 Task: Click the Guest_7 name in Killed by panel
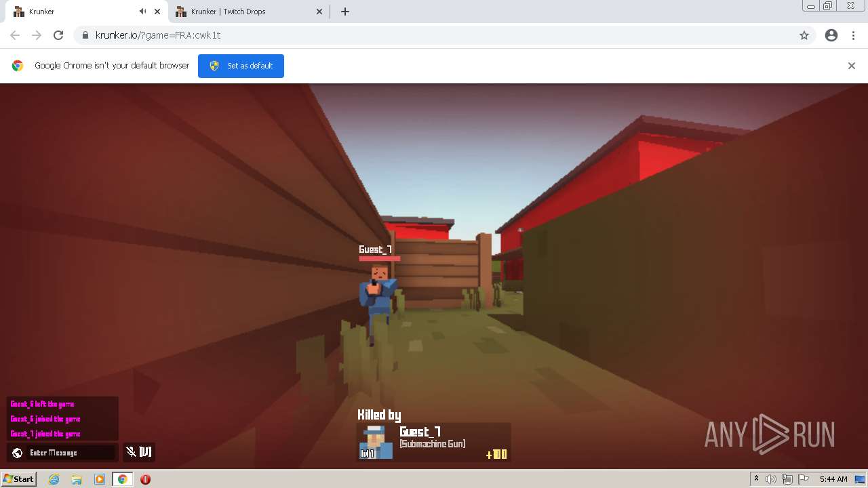(x=420, y=432)
